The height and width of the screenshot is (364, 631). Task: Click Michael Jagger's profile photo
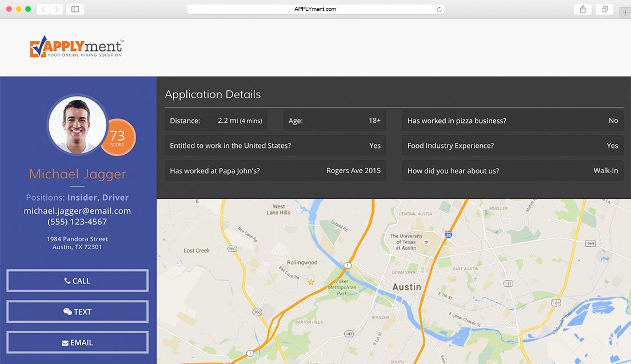pos(77,125)
